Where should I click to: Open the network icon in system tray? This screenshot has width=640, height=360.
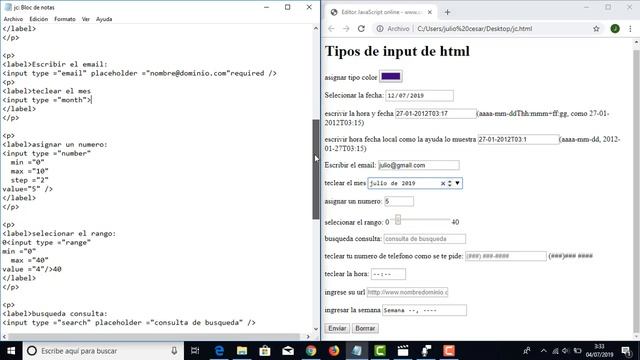(555, 351)
